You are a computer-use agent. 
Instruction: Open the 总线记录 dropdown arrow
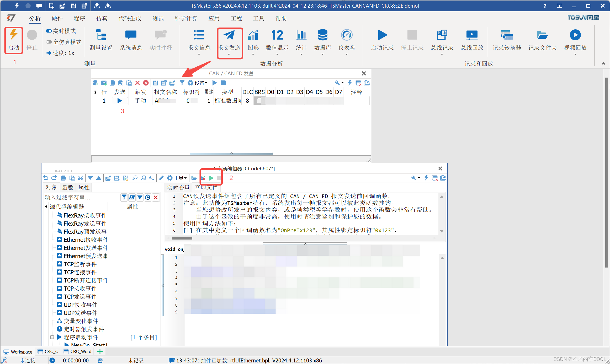click(x=442, y=55)
